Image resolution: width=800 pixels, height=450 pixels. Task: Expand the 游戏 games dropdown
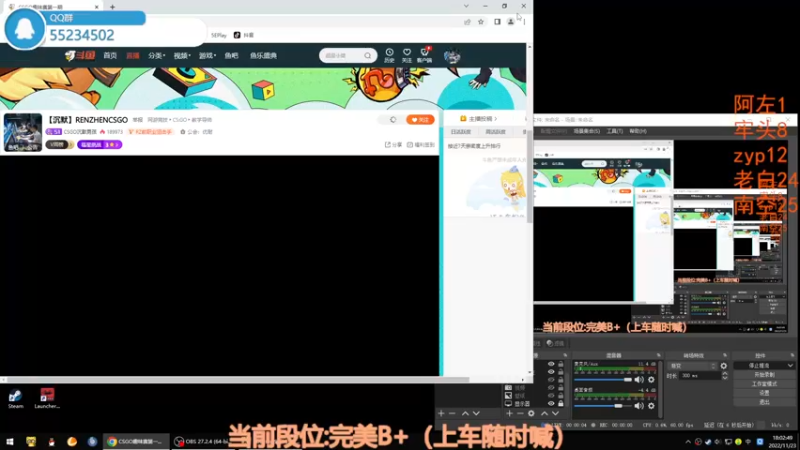[x=207, y=55]
